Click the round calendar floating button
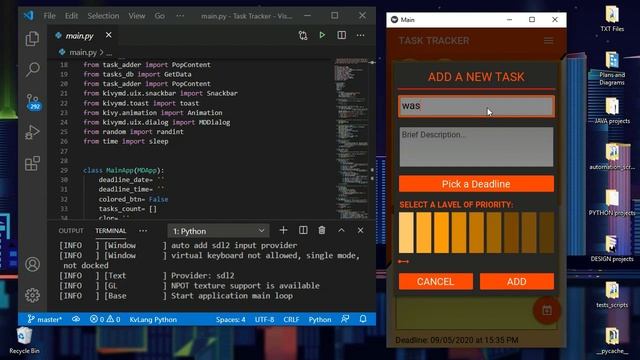 pos(547,311)
